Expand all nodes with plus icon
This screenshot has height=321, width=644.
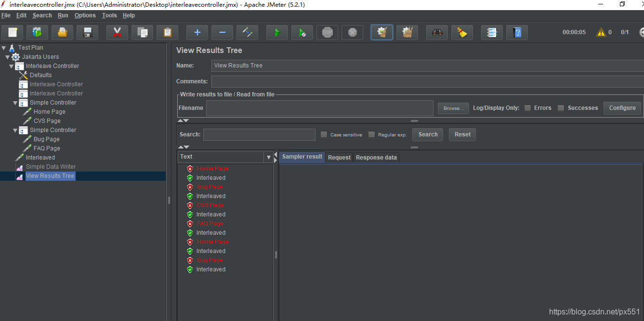click(197, 32)
